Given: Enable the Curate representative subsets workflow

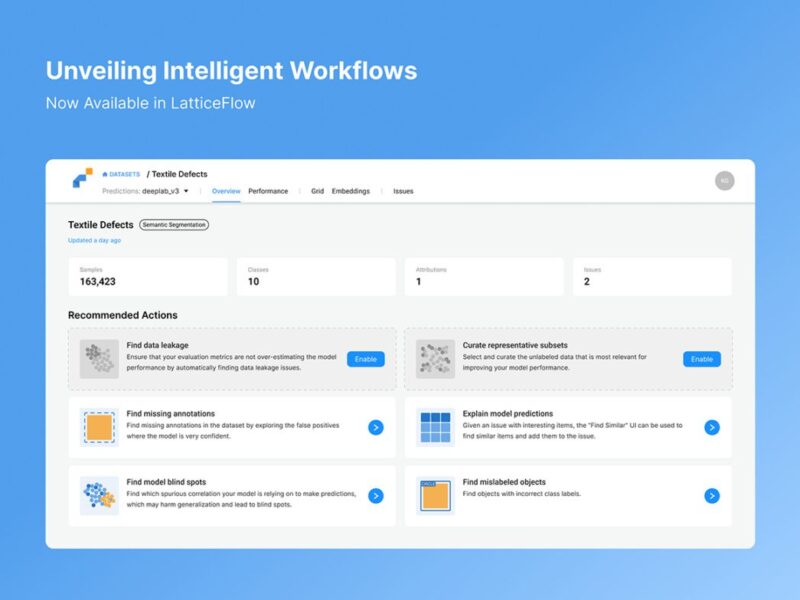Looking at the screenshot, I should [x=702, y=358].
